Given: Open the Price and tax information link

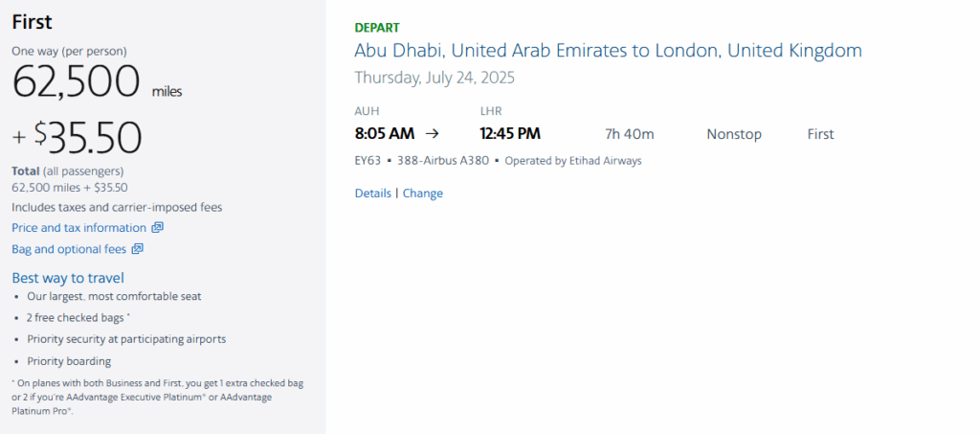Looking at the screenshot, I should (x=78, y=228).
